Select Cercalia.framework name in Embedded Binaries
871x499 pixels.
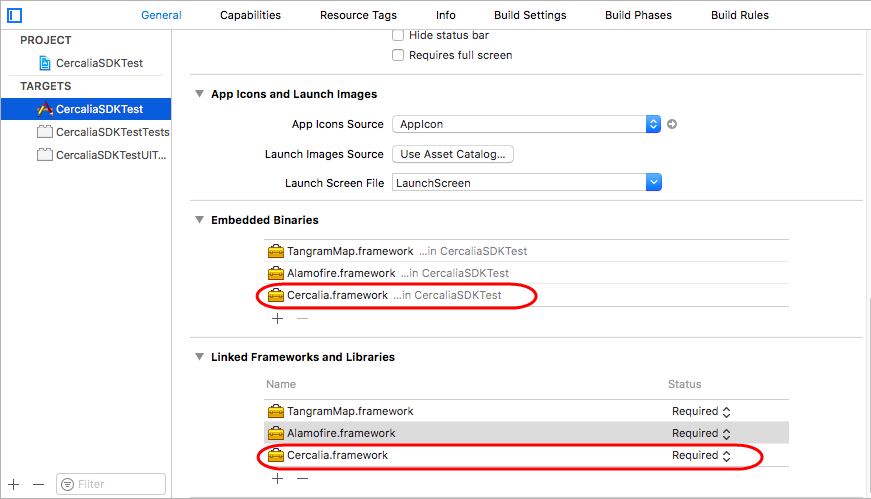(x=337, y=295)
